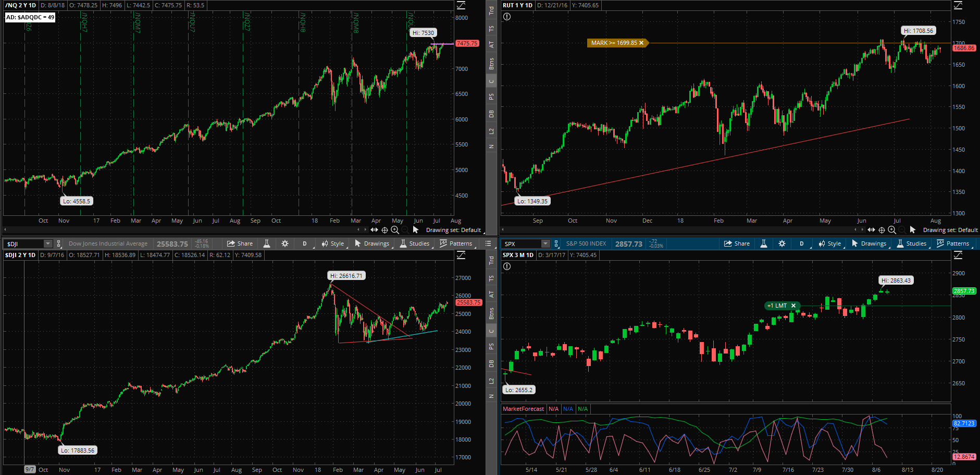Click the alert info circle in RUT chart

coord(507,17)
